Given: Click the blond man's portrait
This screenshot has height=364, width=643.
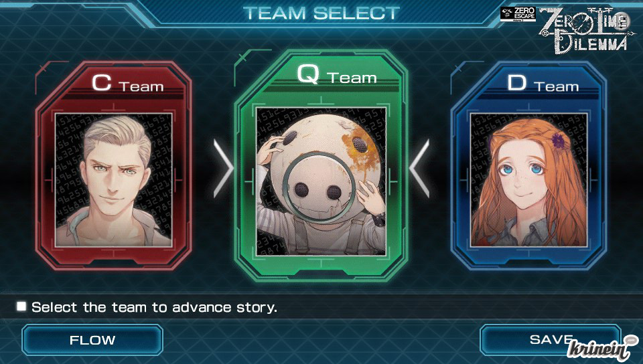Looking at the screenshot, I should (114, 180).
